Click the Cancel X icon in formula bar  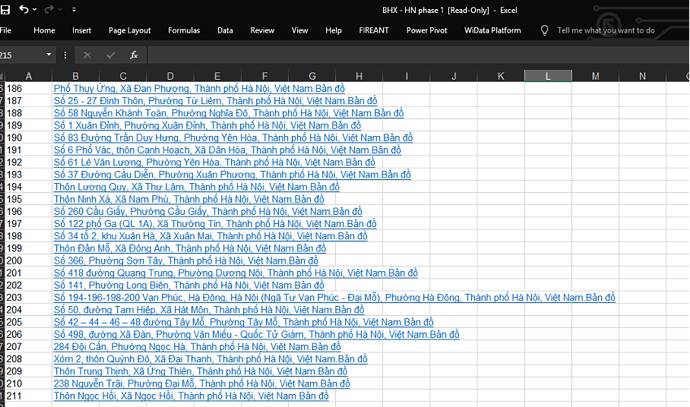click(87, 55)
